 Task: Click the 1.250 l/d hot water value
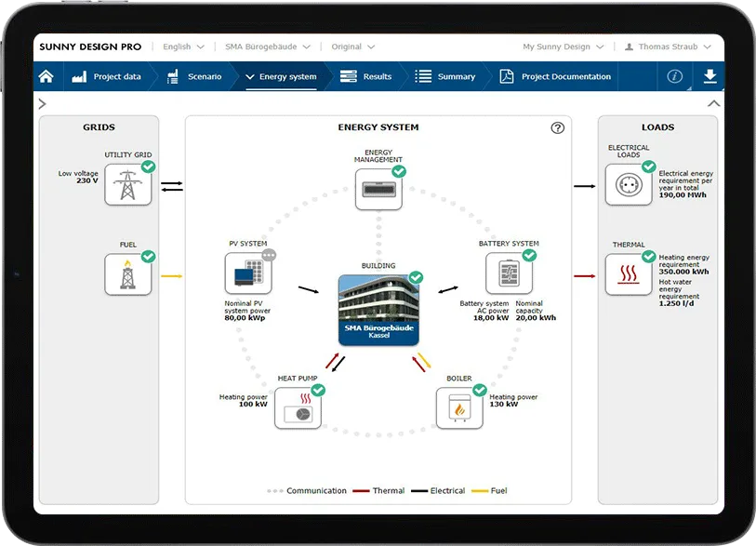676,303
